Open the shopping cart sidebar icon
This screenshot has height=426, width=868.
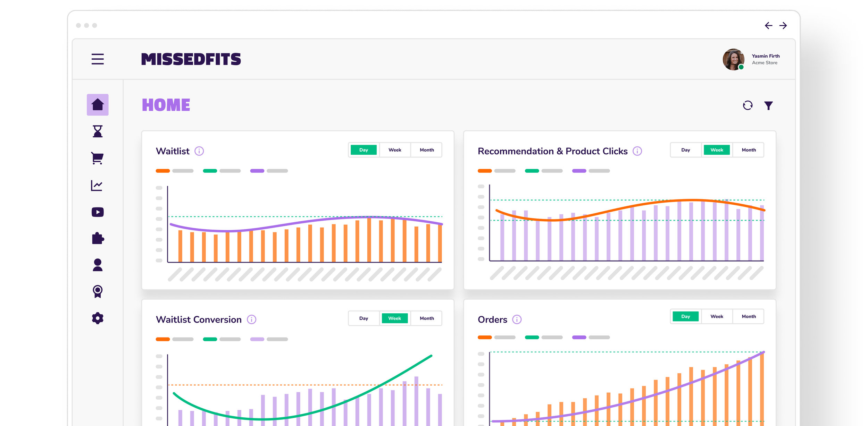[x=97, y=158]
